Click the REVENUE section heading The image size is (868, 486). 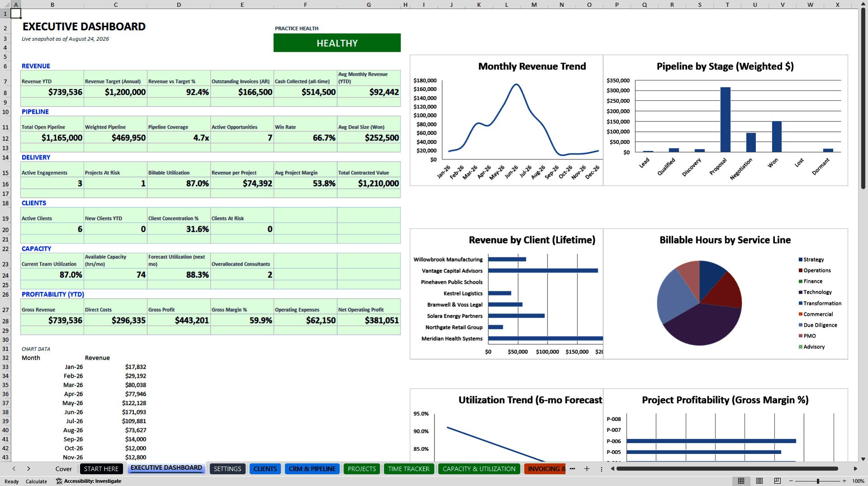point(36,66)
